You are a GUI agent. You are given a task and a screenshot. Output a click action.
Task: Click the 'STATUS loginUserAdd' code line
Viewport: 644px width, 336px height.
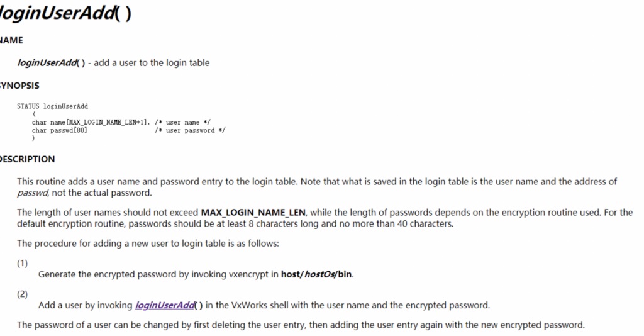53,106
